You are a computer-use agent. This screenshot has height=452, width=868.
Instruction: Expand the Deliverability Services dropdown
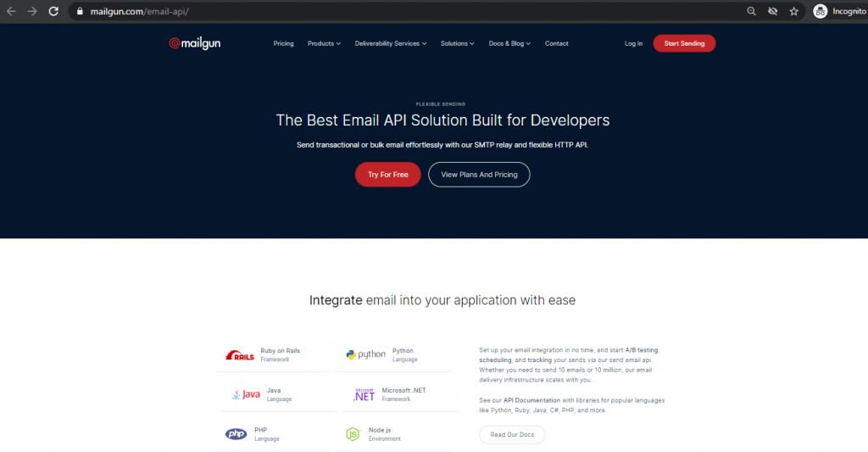(x=391, y=43)
